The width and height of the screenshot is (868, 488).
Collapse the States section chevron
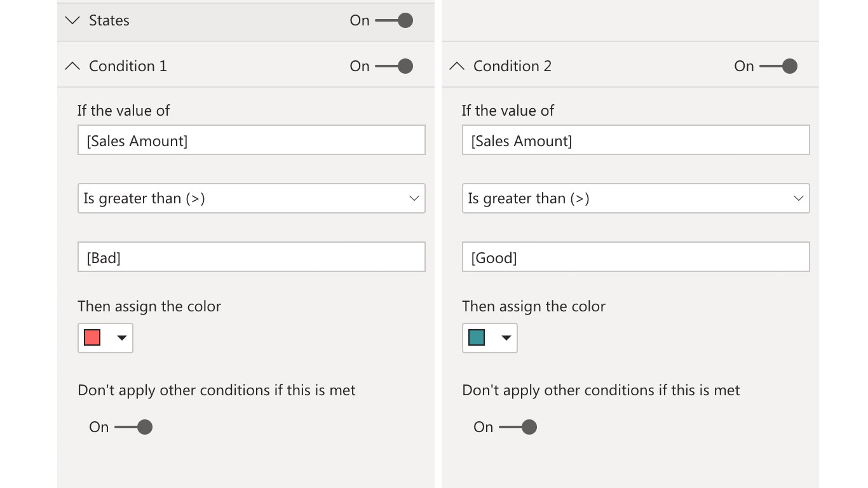(x=72, y=20)
